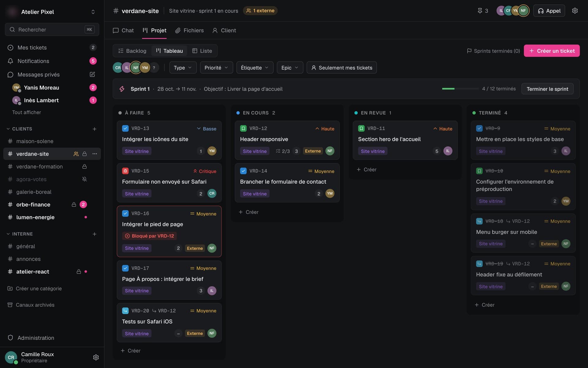Open Atelier Pixel workspace switcher
This screenshot has width=588, height=368.
click(52, 12)
